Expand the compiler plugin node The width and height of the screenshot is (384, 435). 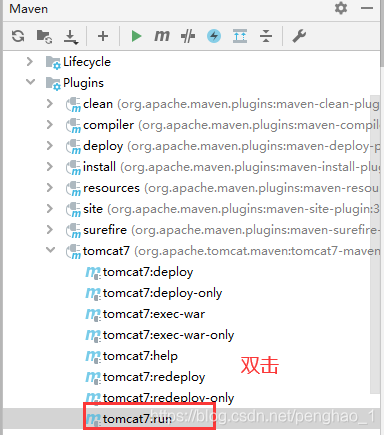tap(50, 125)
